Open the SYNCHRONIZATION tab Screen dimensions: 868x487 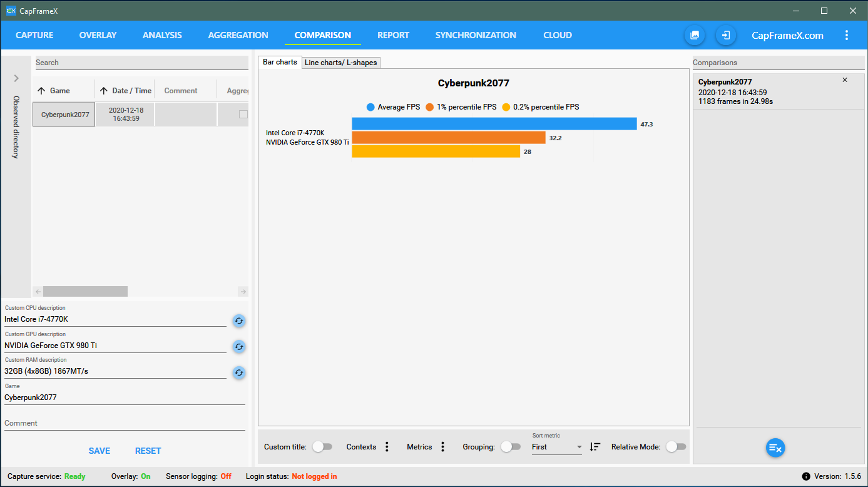476,35
